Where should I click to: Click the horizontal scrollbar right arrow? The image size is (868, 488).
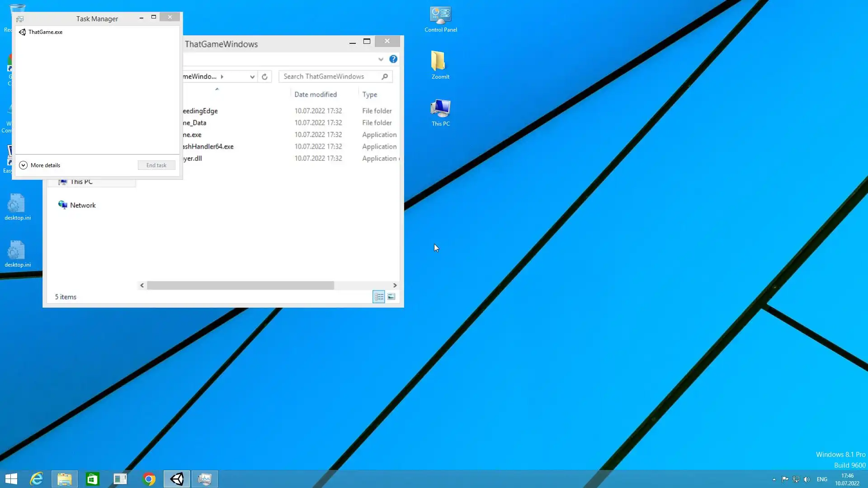tap(395, 286)
